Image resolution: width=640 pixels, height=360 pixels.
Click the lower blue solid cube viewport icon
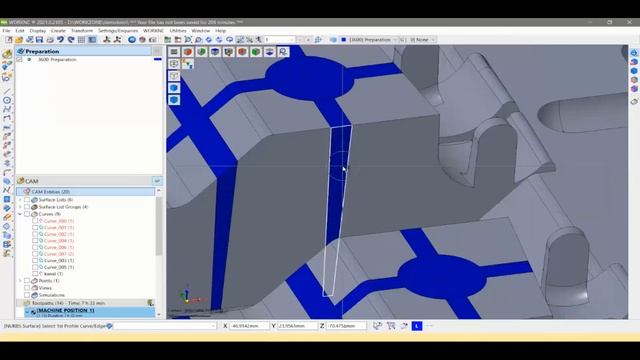coord(174,100)
